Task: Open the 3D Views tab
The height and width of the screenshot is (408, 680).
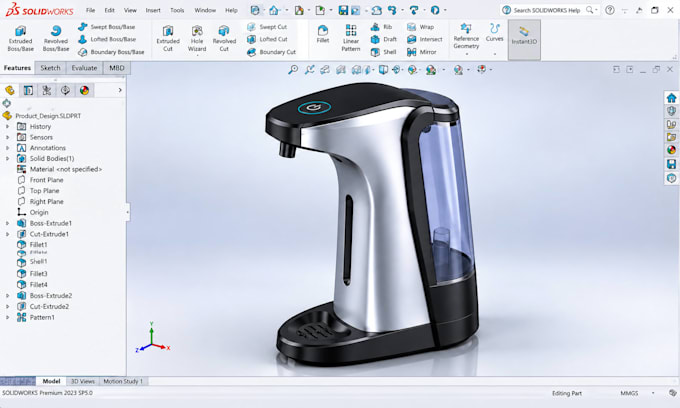Action: 82,381
